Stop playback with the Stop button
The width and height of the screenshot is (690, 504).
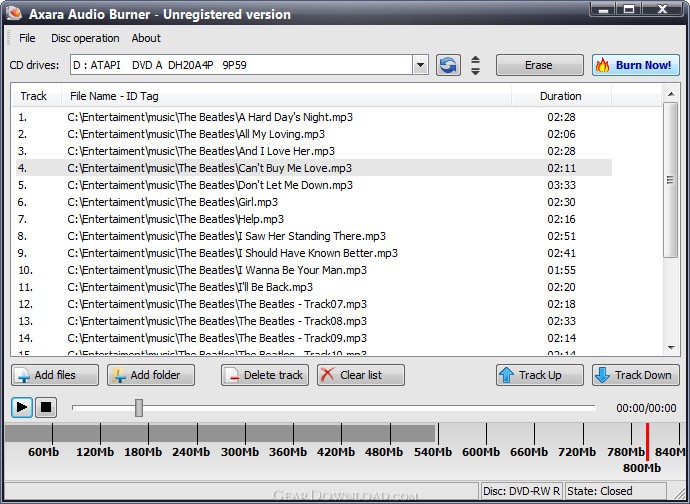pyautogui.click(x=46, y=408)
